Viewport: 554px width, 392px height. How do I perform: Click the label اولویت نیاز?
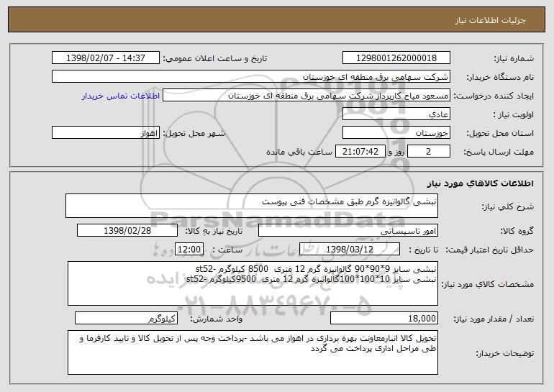[514, 115]
